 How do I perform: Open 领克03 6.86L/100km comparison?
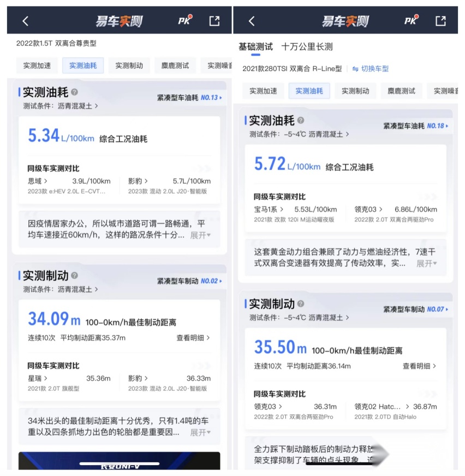pos(396,214)
